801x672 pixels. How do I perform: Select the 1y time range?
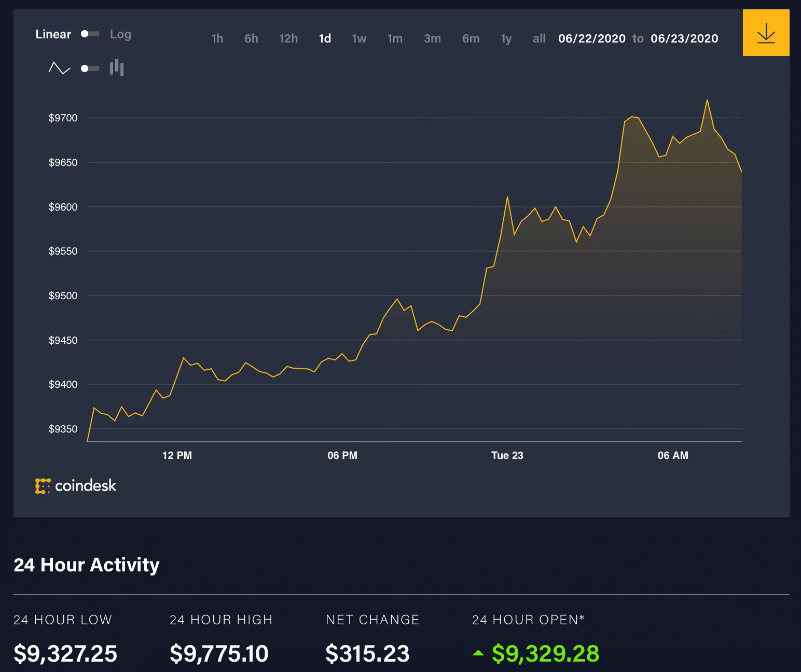[x=506, y=38]
